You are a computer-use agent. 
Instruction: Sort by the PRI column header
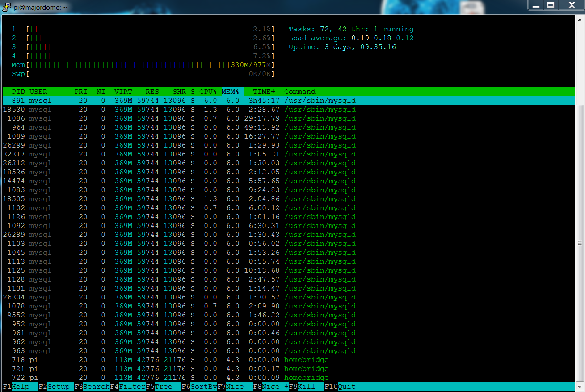tap(81, 92)
